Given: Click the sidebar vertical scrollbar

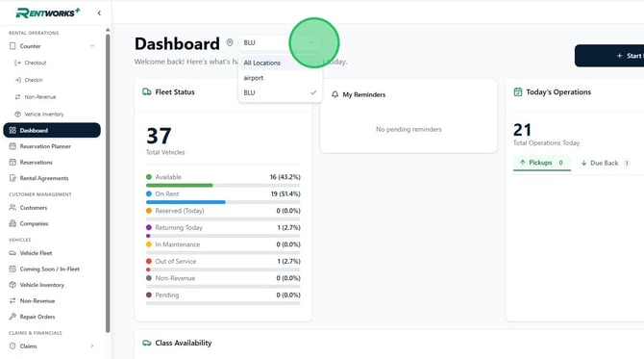Looking at the screenshot, I should click(x=108, y=183).
